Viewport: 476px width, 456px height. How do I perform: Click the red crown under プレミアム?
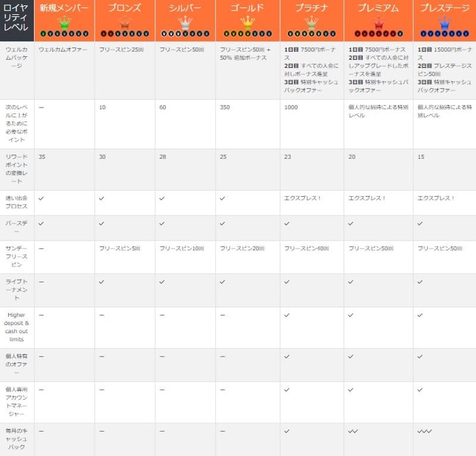click(x=378, y=23)
